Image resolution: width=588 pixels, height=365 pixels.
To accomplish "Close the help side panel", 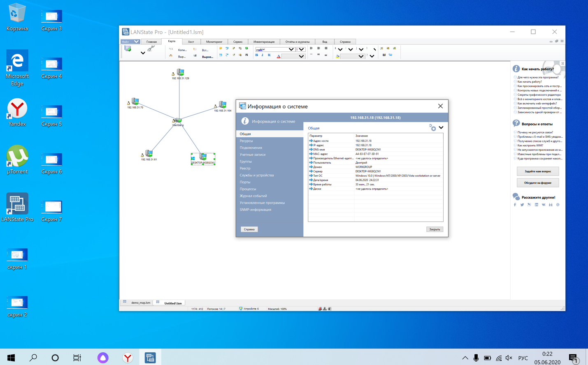I will click(562, 63).
